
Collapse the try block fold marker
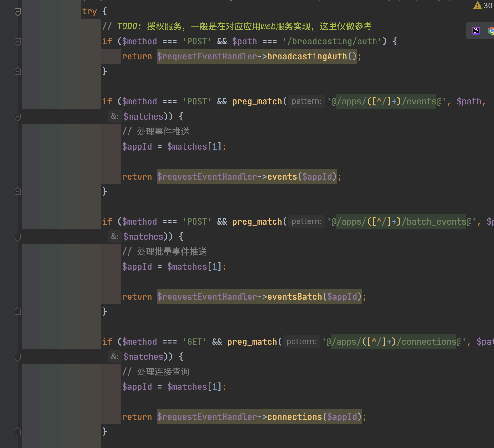pos(18,12)
